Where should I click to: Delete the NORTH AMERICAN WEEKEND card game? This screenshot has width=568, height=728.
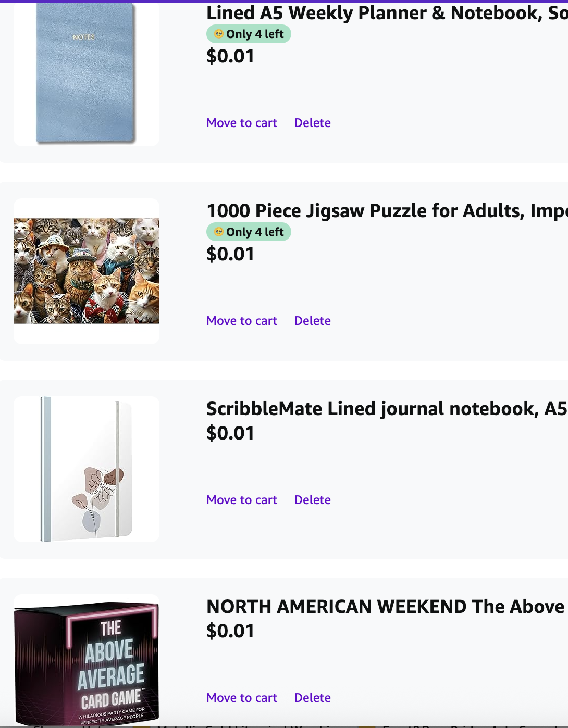pos(312,698)
